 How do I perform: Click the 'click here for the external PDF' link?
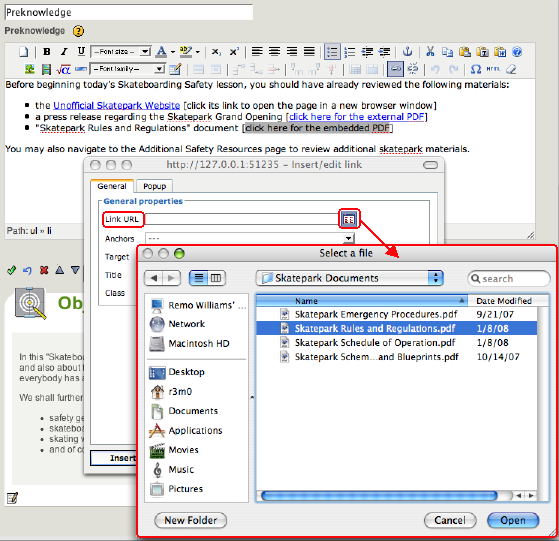point(357,117)
